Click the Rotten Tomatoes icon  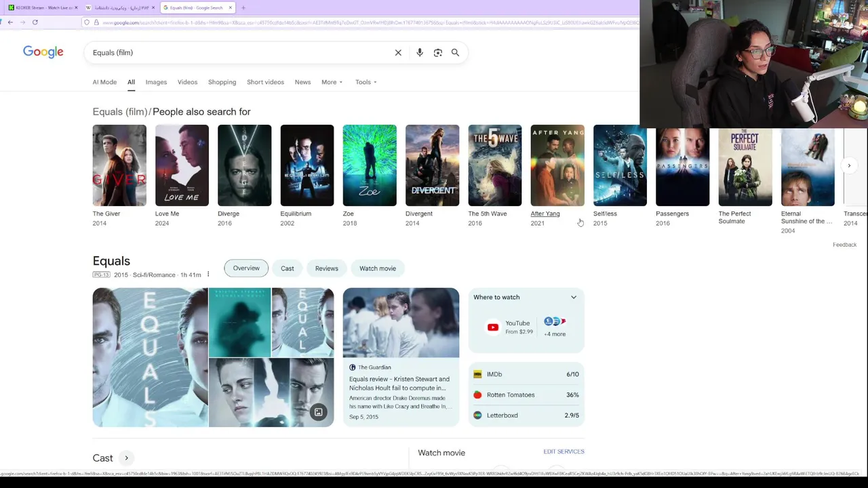point(477,394)
